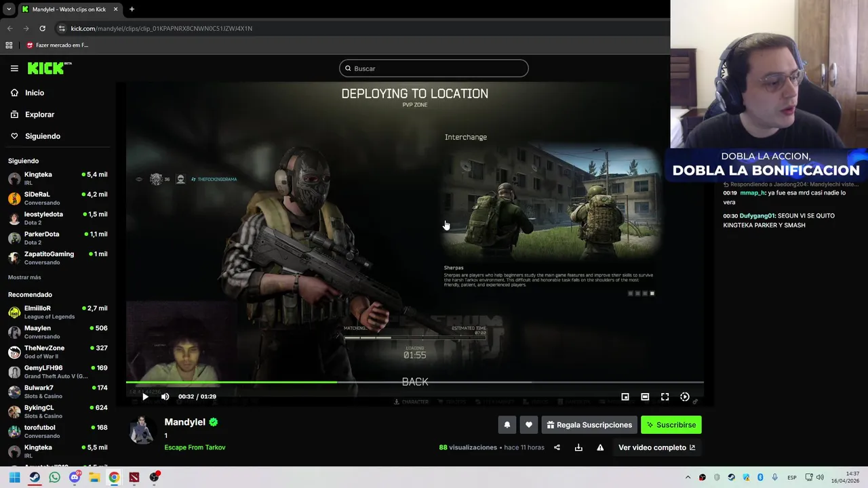This screenshot has height=488, width=868.
Task: Open the Escape From Tarkov category link
Action: 195,447
